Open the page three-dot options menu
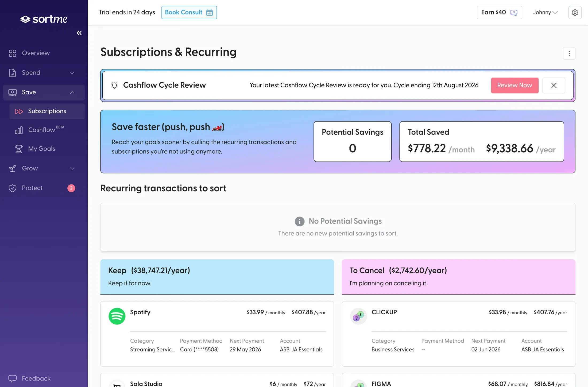588x387 pixels. pos(569,53)
